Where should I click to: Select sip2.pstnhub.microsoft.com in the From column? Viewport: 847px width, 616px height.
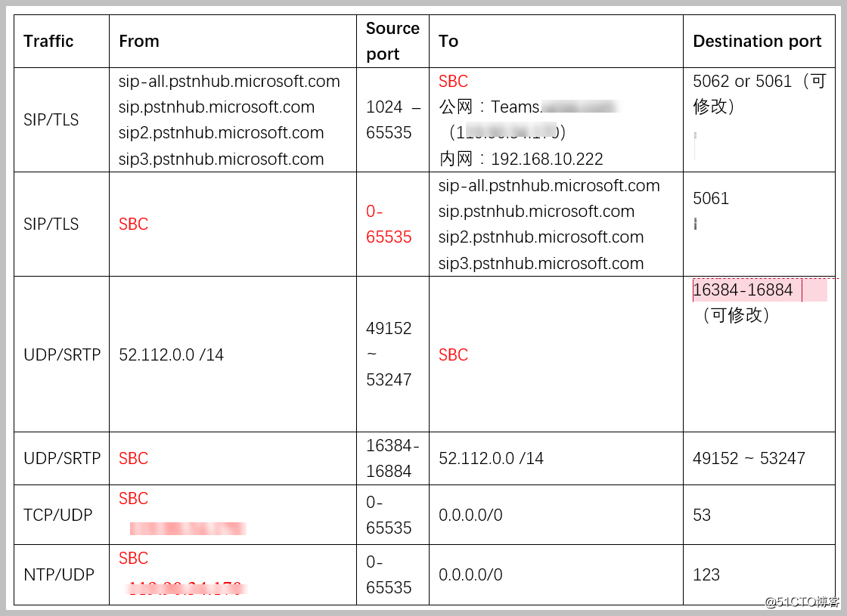point(221,133)
